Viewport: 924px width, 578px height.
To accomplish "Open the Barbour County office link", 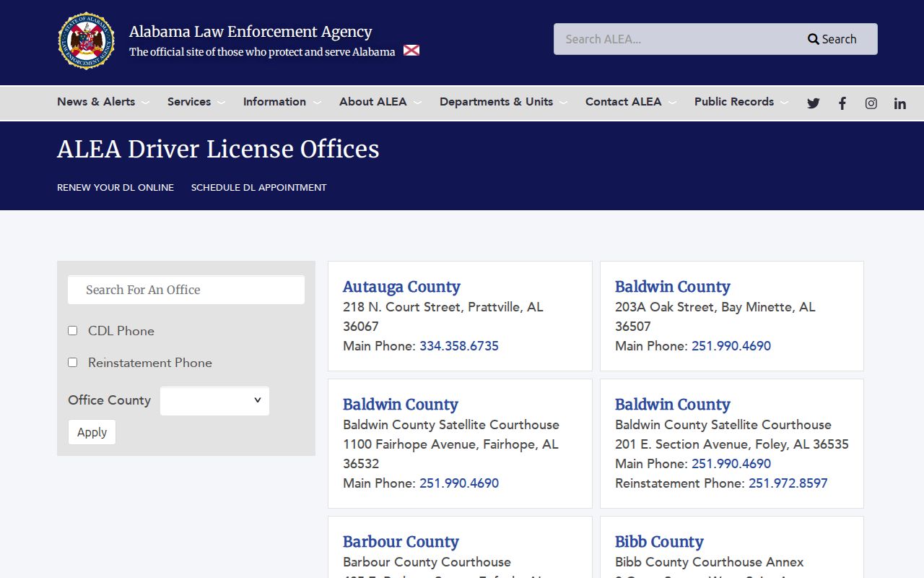I will pos(401,542).
